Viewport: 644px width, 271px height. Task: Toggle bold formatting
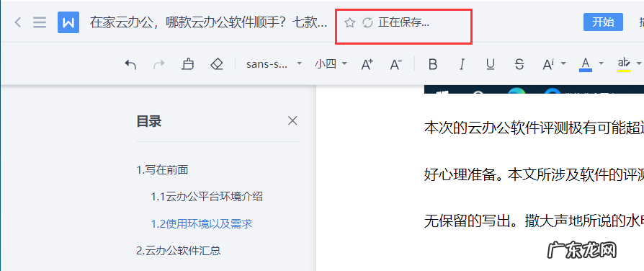click(x=432, y=64)
